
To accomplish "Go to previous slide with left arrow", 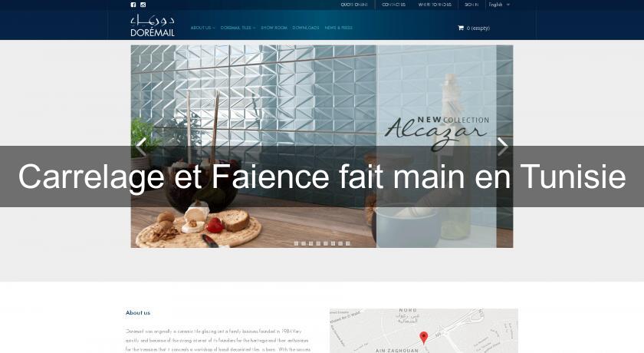I will [141, 147].
